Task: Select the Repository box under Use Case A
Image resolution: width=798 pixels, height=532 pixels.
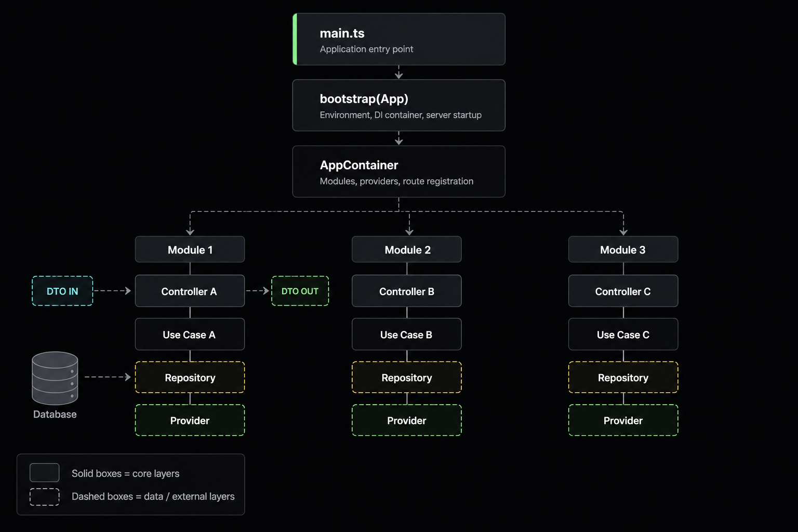Action: [190, 377]
